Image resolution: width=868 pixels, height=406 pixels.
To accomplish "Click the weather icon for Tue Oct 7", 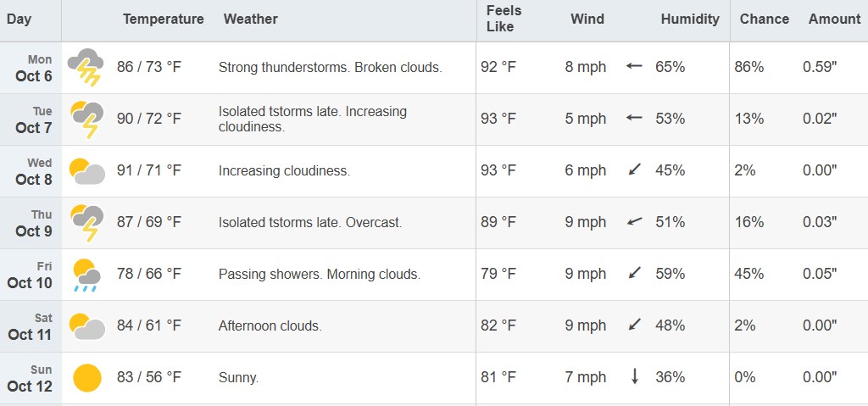I will coord(87,119).
